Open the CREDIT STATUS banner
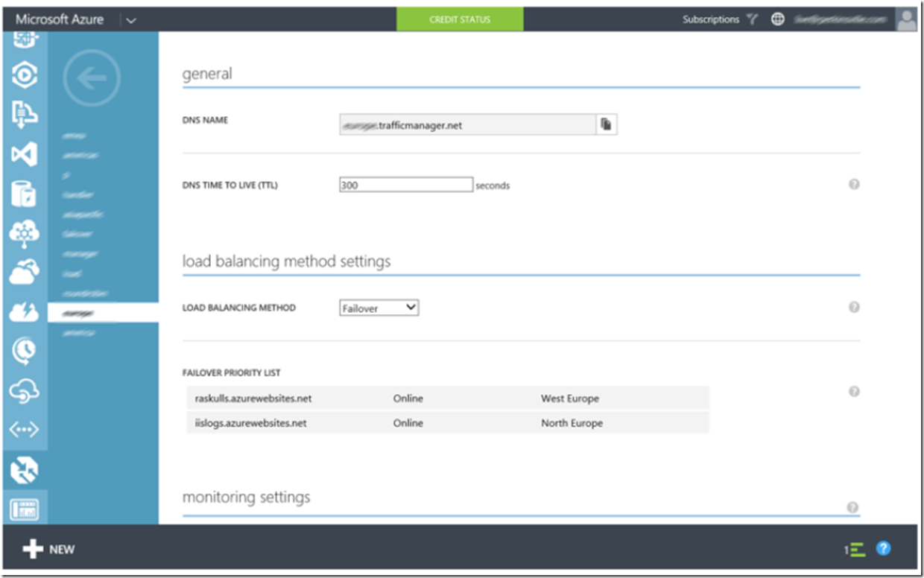 pyautogui.click(x=460, y=19)
